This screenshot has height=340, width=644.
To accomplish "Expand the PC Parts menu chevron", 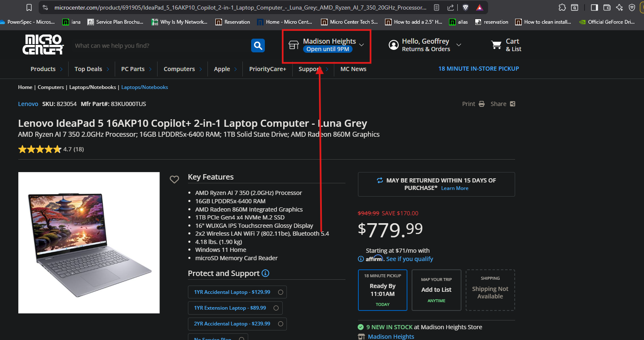I will click(x=150, y=69).
